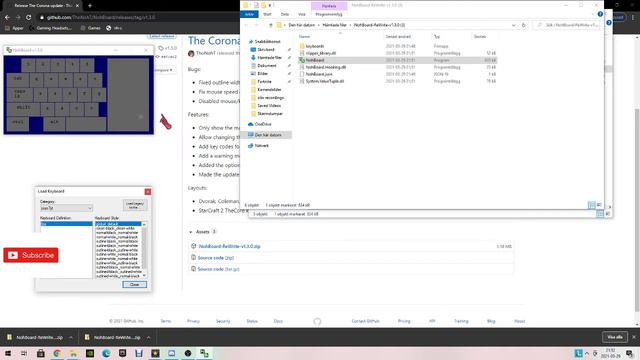Sort files by Senast ändrad column
Image resolution: width=640 pixels, height=360 pixels.
coord(398,37)
